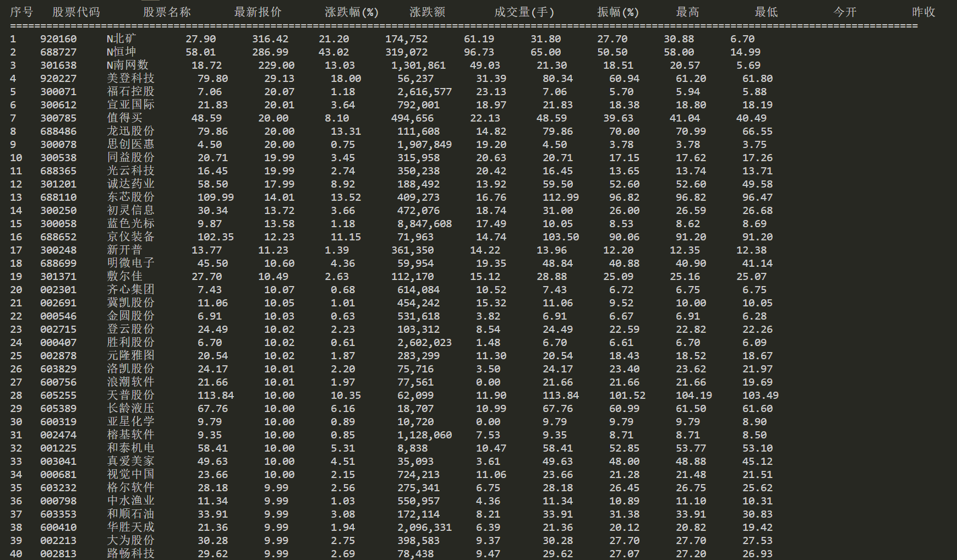Select stock name 金圆股份
This screenshot has width=957, height=560.
pos(130,316)
